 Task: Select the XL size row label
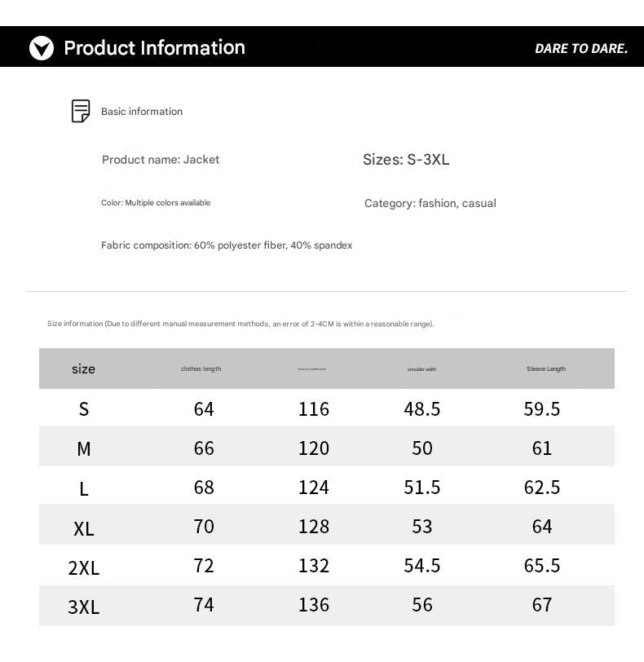[83, 529]
